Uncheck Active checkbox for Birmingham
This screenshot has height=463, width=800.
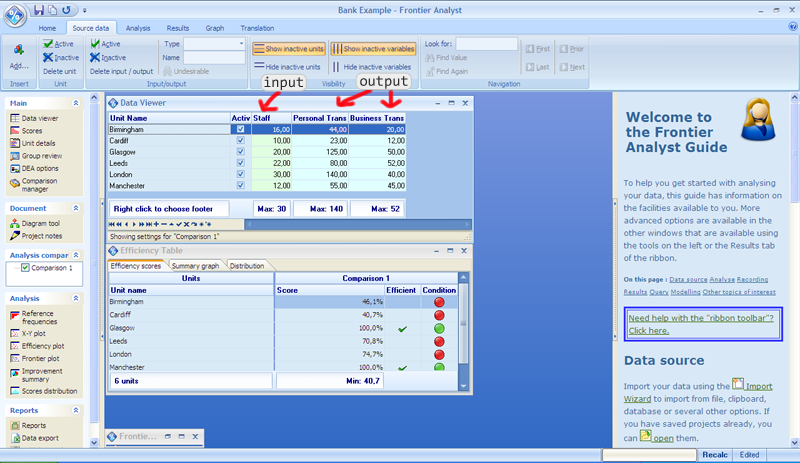pos(240,129)
